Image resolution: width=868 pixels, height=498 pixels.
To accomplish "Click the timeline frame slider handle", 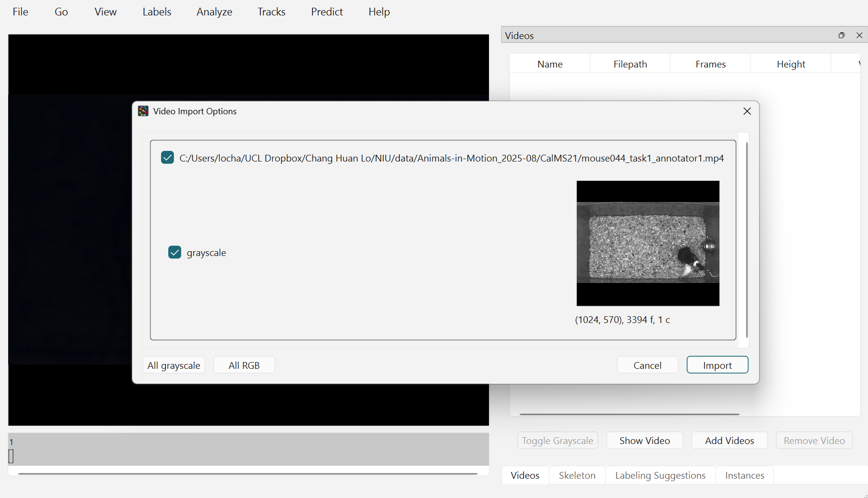I will pos(11,456).
